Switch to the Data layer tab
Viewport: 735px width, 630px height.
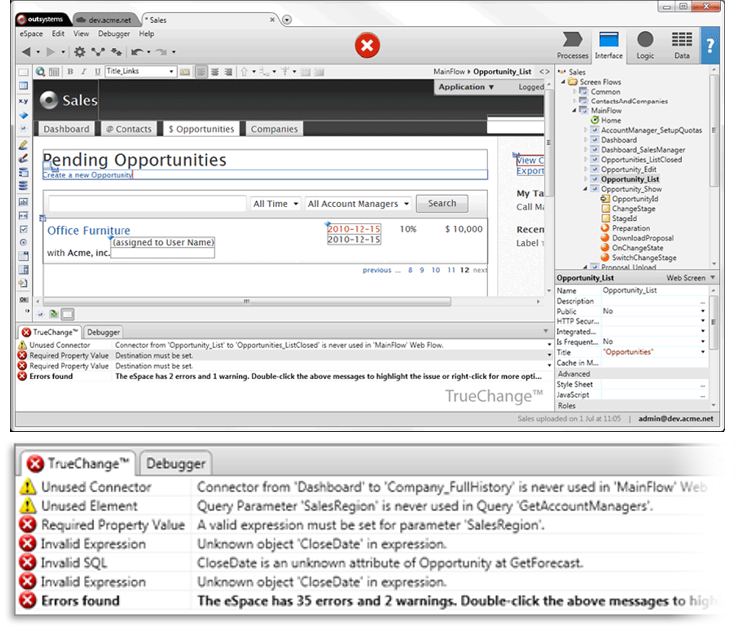click(x=682, y=45)
